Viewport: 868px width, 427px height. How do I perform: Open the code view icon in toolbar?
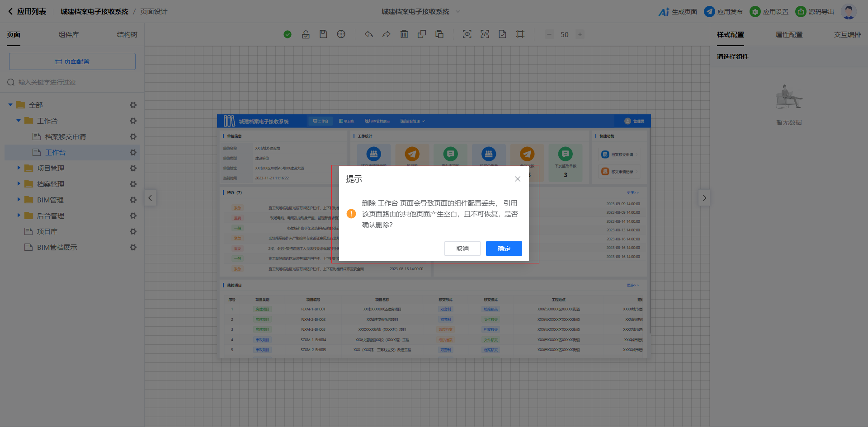[x=485, y=34]
